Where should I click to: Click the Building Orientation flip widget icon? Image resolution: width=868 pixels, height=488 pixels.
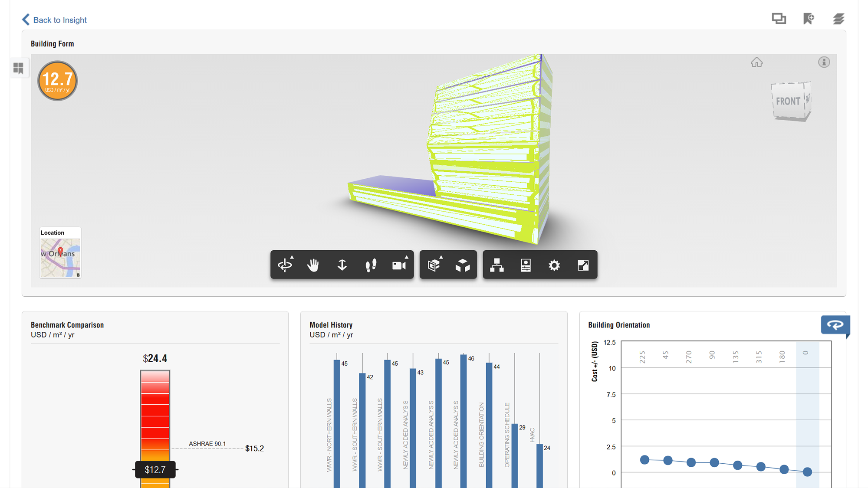pos(835,325)
